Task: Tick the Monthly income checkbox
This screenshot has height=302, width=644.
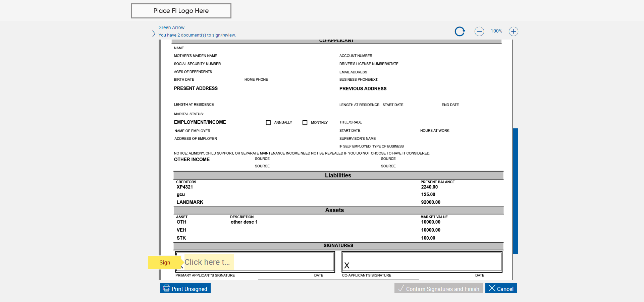Action: tap(305, 123)
